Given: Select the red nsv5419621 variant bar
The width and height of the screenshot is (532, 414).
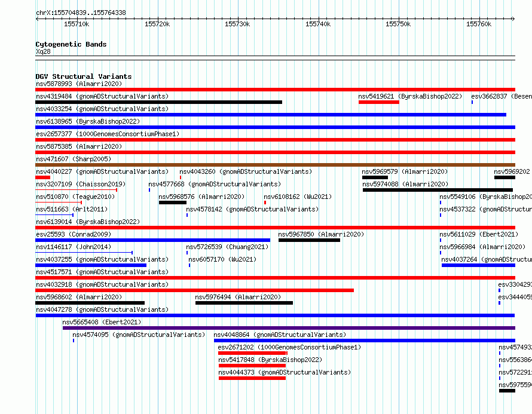Looking at the screenshot, I should pyautogui.click(x=378, y=102).
